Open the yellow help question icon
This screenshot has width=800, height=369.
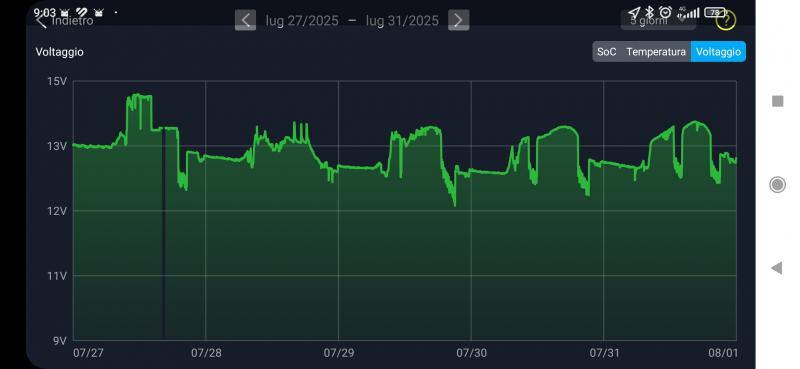(726, 21)
